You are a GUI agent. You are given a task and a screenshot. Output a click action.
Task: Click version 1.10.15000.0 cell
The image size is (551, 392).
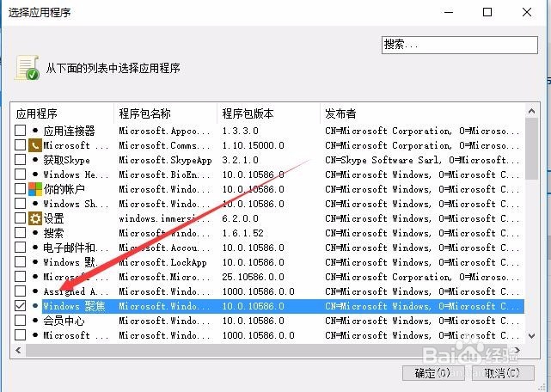point(253,145)
